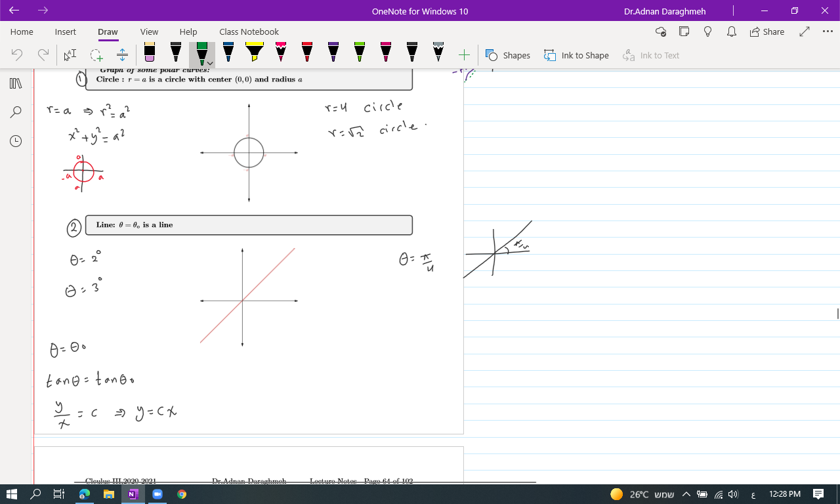Open the Shapes gallery
The width and height of the screenshot is (840, 504).
tap(508, 56)
